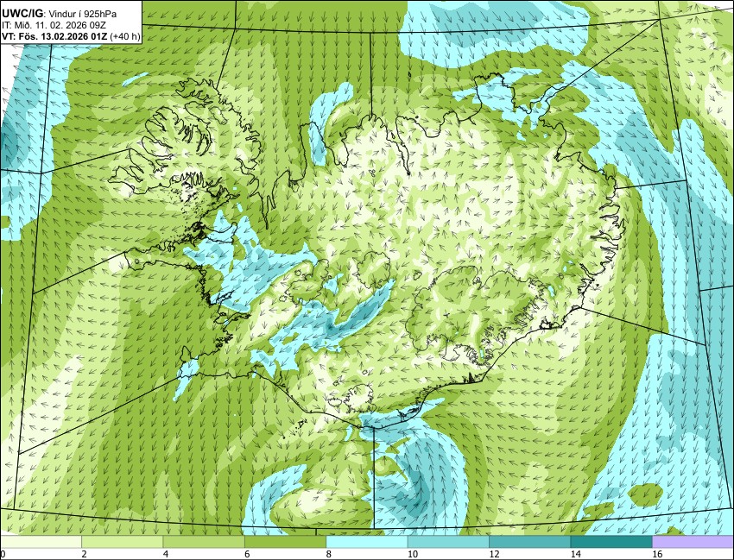The image size is (734, 560).
Task: Click the 2–4 legend color swatch
Action: 122,542
